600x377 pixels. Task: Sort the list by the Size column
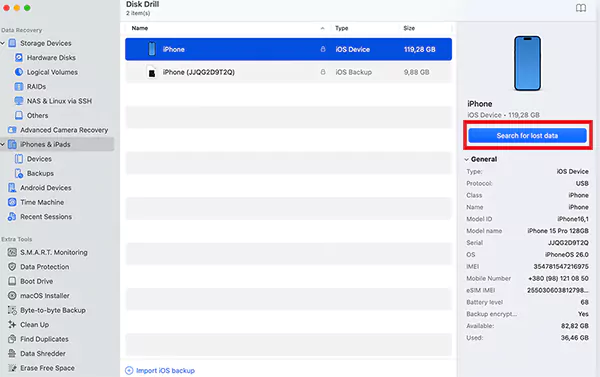coord(409,28)
